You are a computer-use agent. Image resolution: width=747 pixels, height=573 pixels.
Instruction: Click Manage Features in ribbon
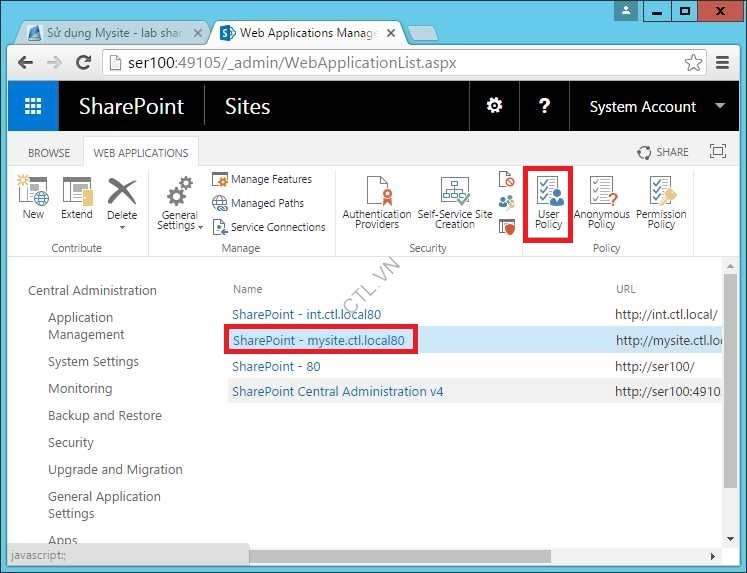(x=270, y=180)
